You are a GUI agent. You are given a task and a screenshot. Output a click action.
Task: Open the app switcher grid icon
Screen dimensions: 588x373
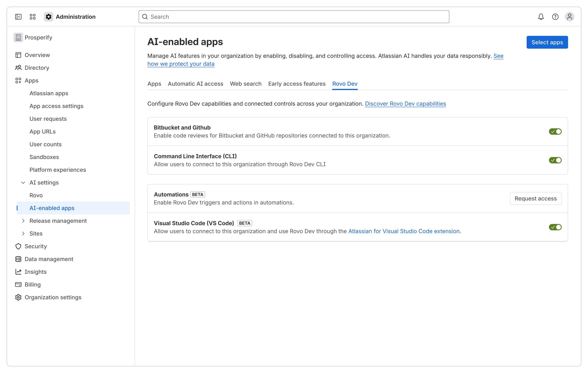[x=32, y=17]
